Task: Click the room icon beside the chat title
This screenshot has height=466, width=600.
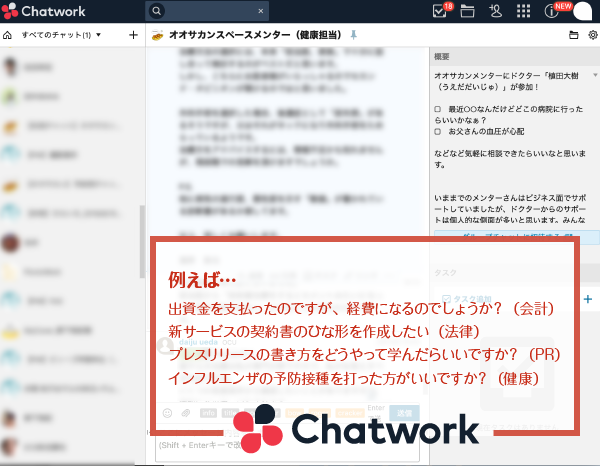Action: pyautogui.click(x=158, y=35)
